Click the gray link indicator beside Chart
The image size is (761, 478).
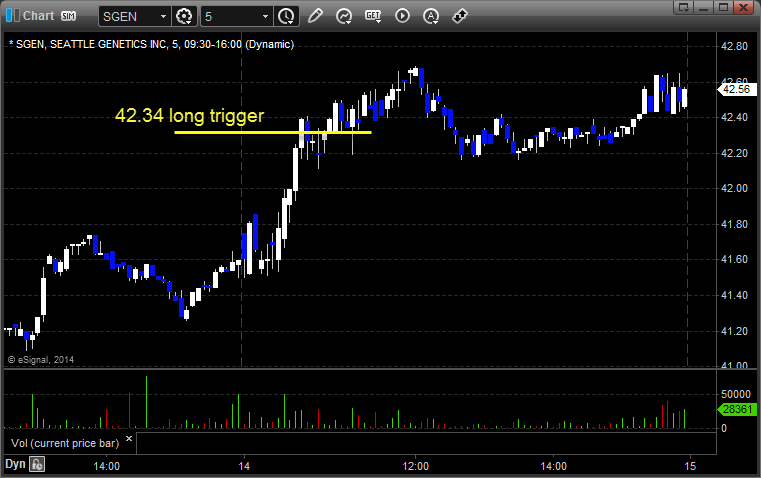tap(17, 16)
